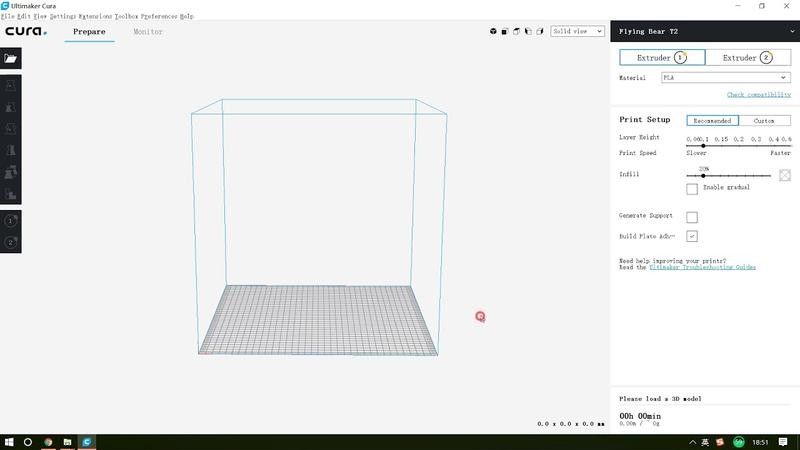Expand the Flying Bear T2 printer selector
The height and width of the screenshot is (450, 800).
(x=705, y=31)
